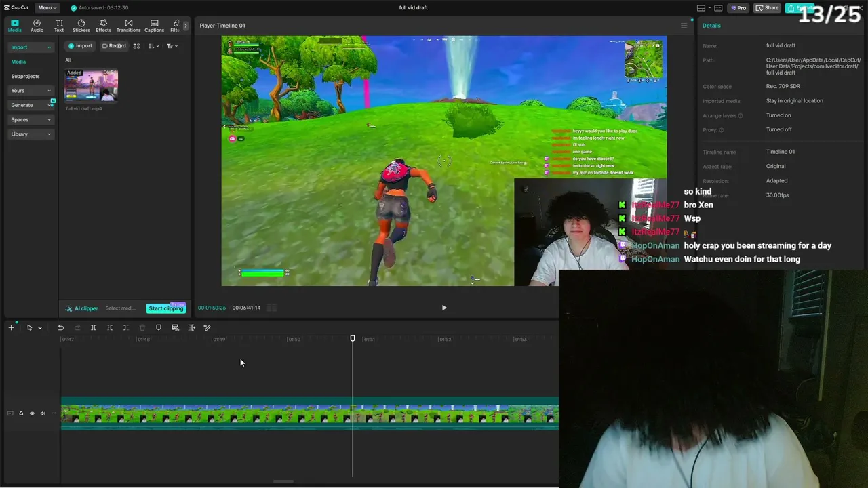Redo the last undone action
The height and width of the screenshot is (488, 868).
77,327
